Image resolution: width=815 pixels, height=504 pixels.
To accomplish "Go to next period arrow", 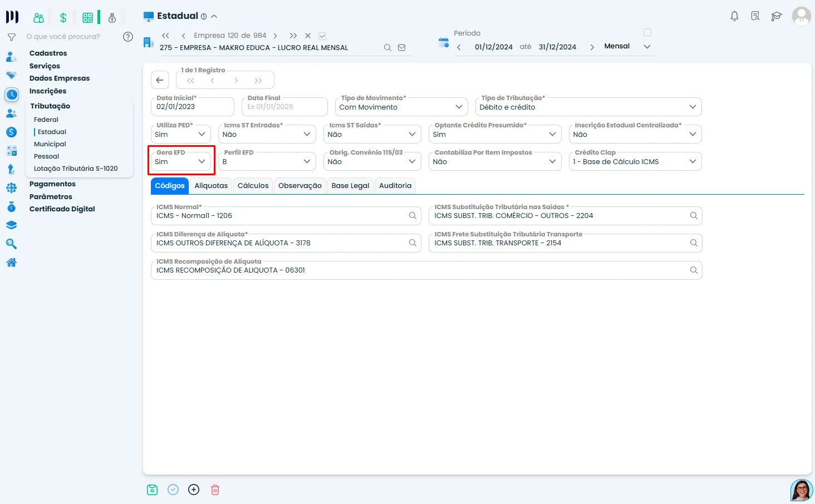I will (592, 47).
